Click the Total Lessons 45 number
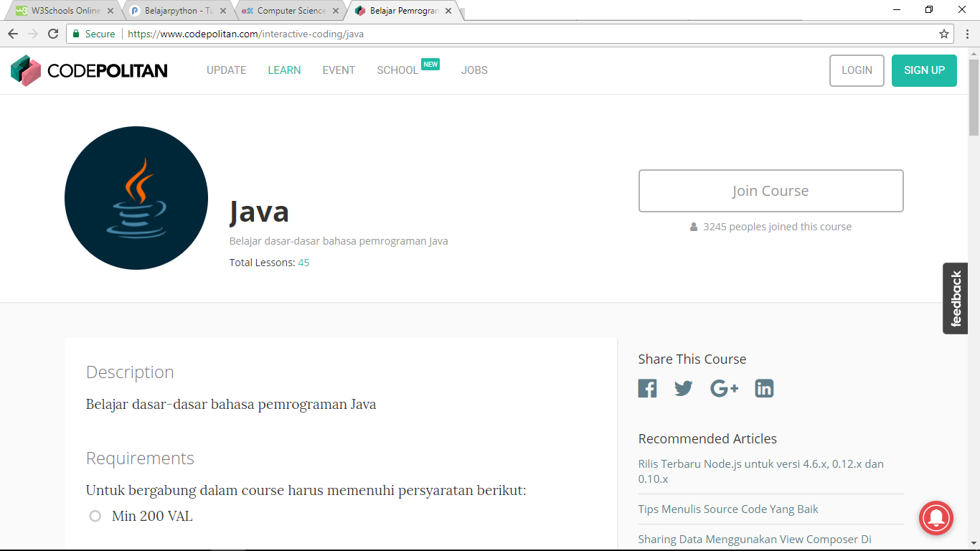The height and width of the screenshot is (551, 980). point(303,263)
